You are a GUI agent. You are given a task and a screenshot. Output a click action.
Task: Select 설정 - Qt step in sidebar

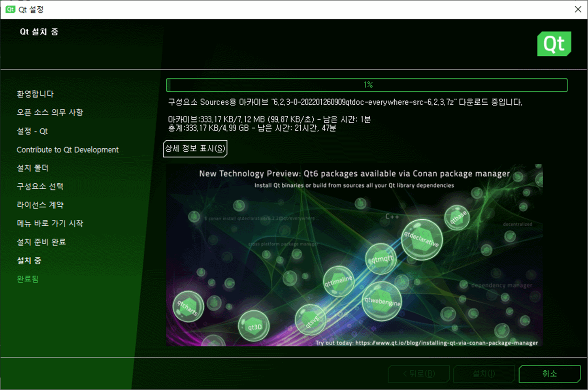pyautogui.click(x=32, y=131)
